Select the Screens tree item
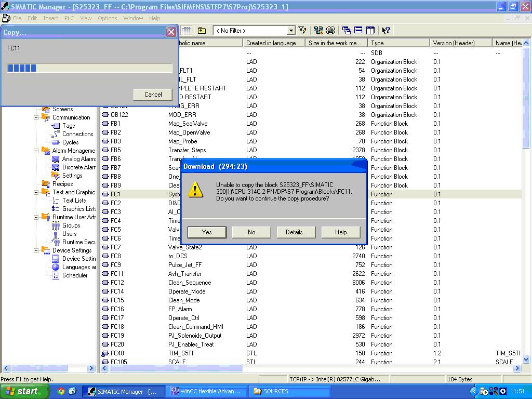This screenshot has width=532, height=399. pos(62,109)
